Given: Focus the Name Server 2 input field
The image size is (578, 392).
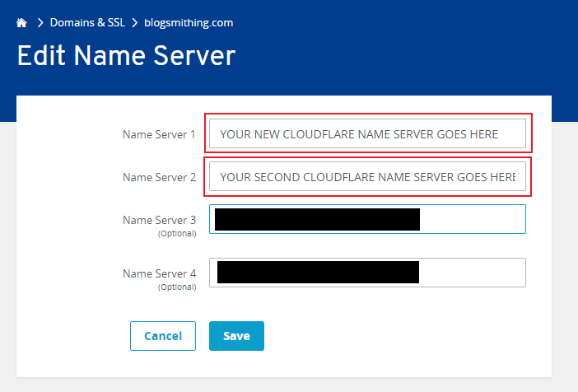Looking at the screenshot, I should point(367,176).
